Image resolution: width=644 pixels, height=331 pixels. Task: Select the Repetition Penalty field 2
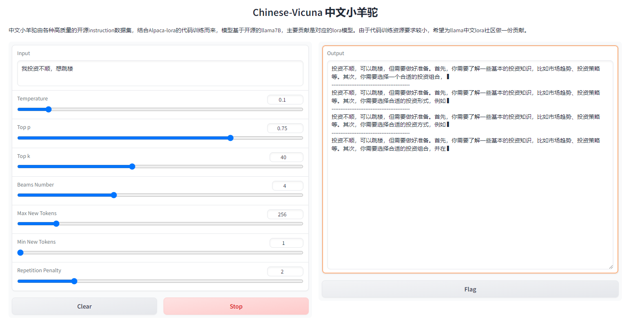pos(285,271)
